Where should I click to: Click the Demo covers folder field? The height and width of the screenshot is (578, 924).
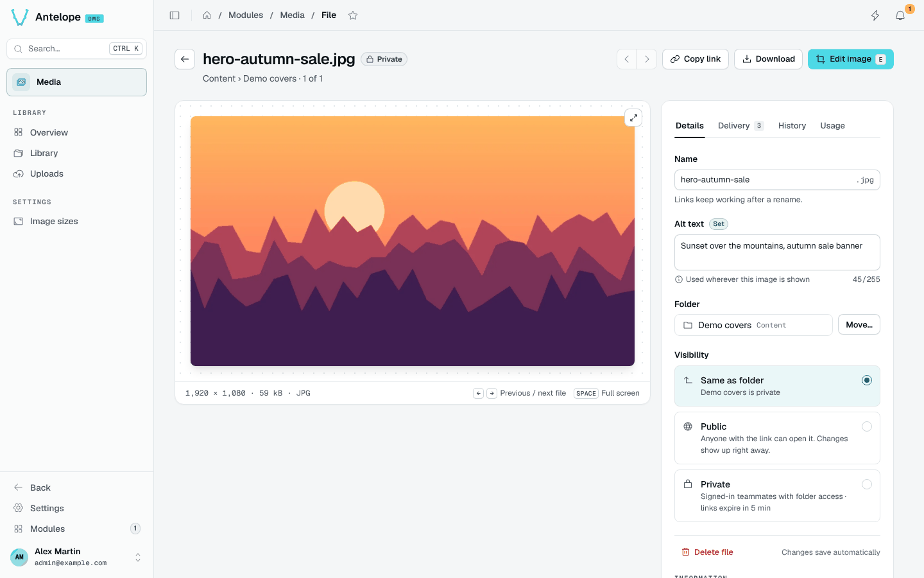coord(753,325)
